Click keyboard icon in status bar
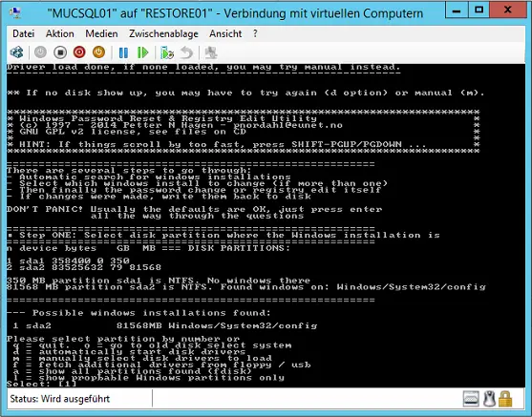The width and height of the screenshot is (532, 417). pyautogui.click(x=471, y=399)
